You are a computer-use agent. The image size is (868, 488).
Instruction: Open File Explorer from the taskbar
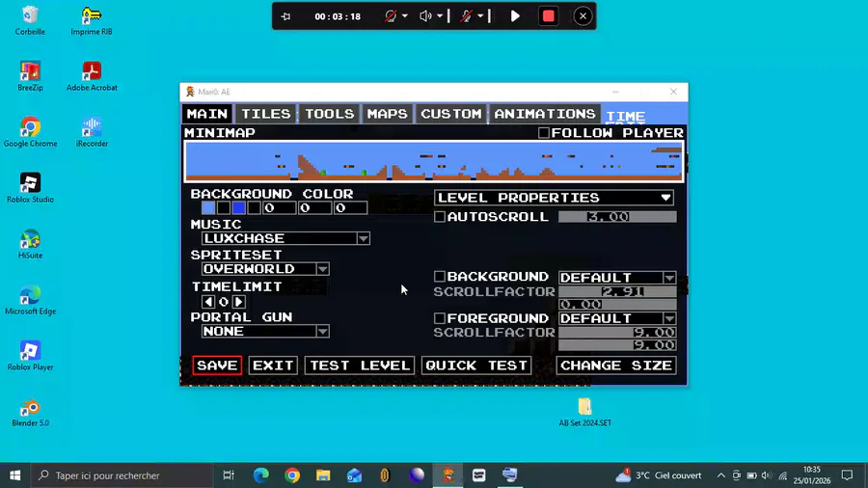coord(323,475)
